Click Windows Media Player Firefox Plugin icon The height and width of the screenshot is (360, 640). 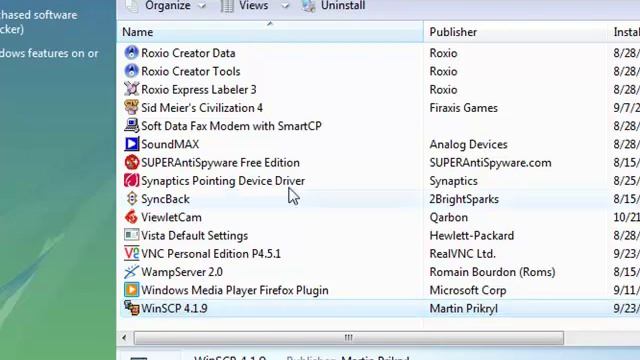[131, 290]
